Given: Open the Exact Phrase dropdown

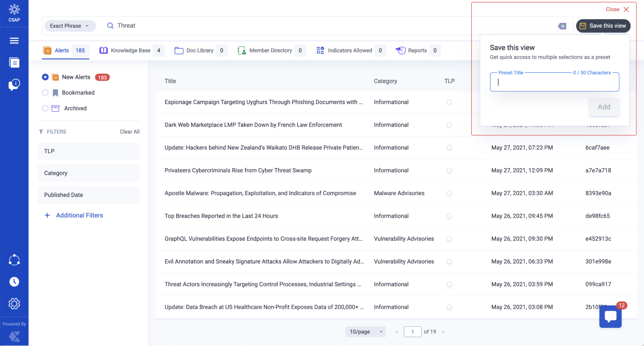Looking at the screenshot, I should pos(70,26).
